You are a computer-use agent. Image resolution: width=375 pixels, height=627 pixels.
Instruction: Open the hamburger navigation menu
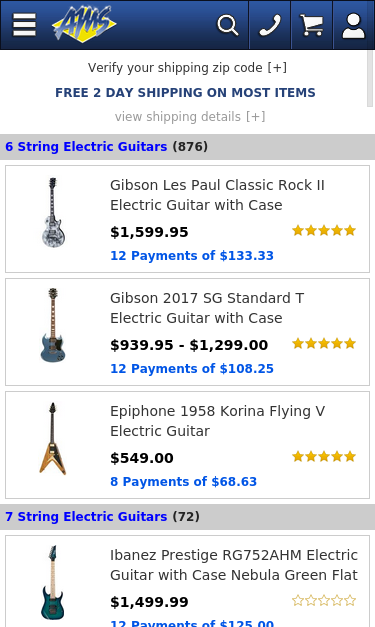click(x=24, y=25)
